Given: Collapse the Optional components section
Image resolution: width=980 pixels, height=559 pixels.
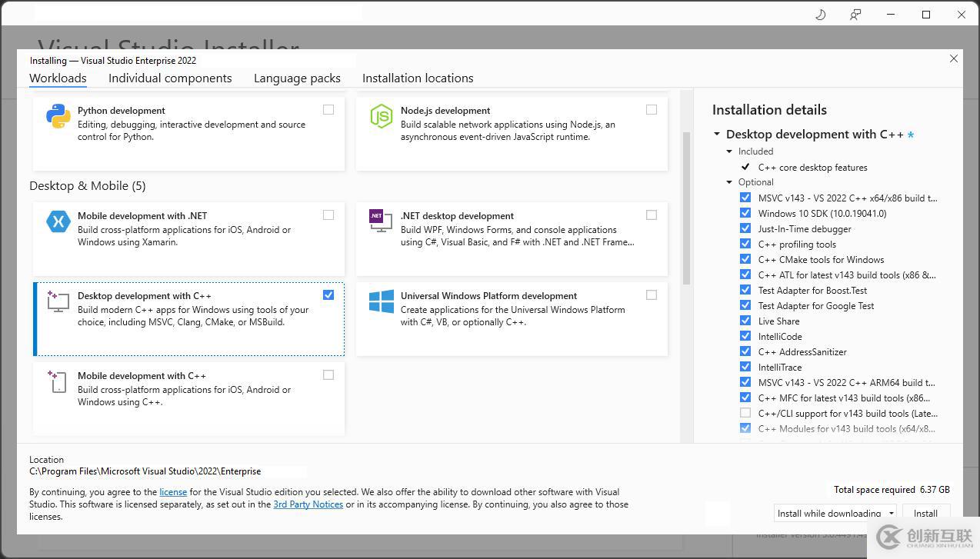Looking at the screenshot, I should (x=730, y=182).
